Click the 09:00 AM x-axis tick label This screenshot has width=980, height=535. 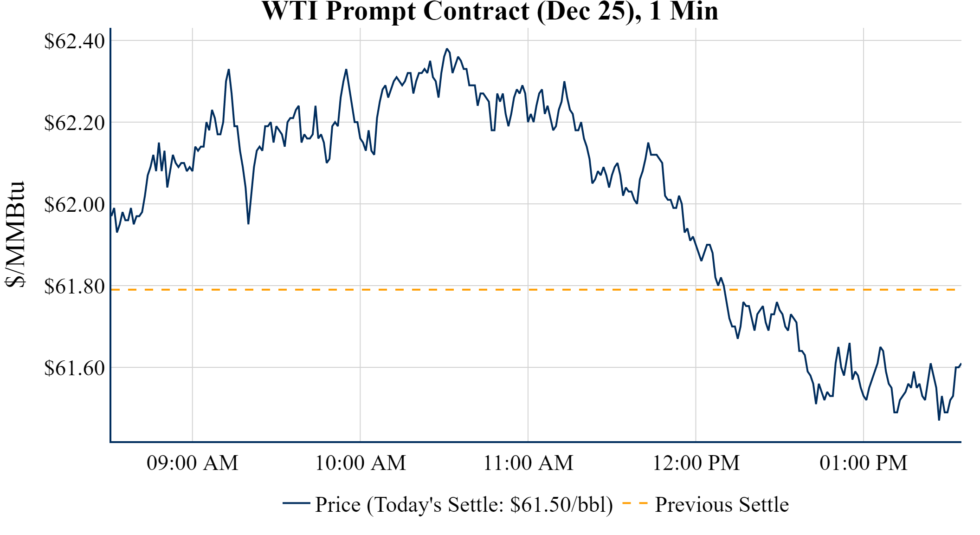coord(193,463)
